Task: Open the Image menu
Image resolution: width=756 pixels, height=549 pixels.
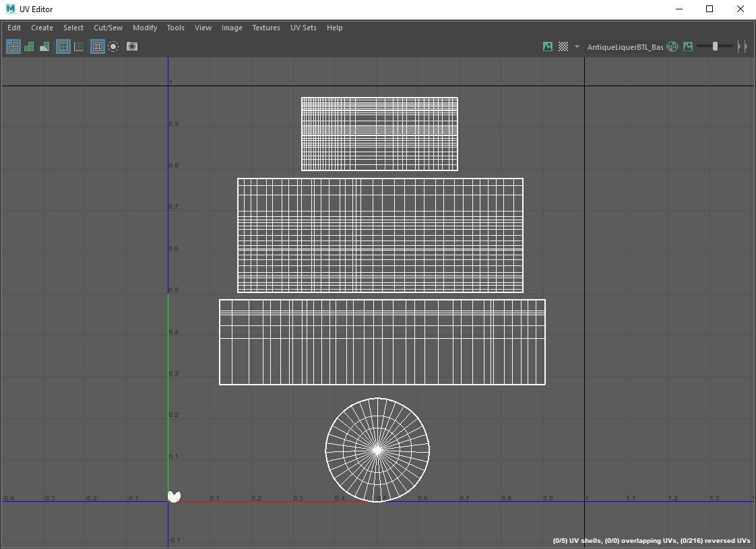Action: 232,28
